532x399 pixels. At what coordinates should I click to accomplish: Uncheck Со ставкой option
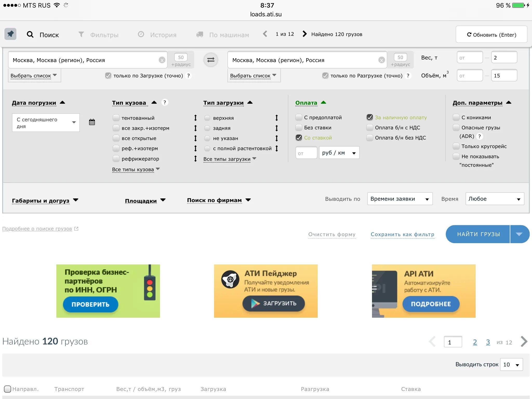pyautogui.click(x=299, y=138)
